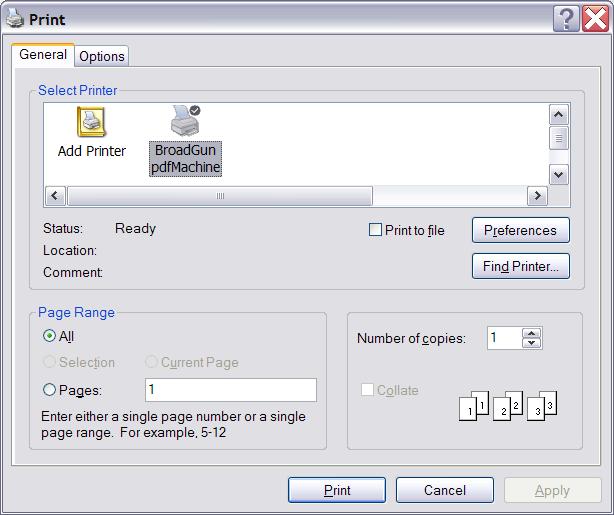The width and height of the screenshot is (614, 515).
Task: Enable the Print to file checkbox
Action: [376, 230]
